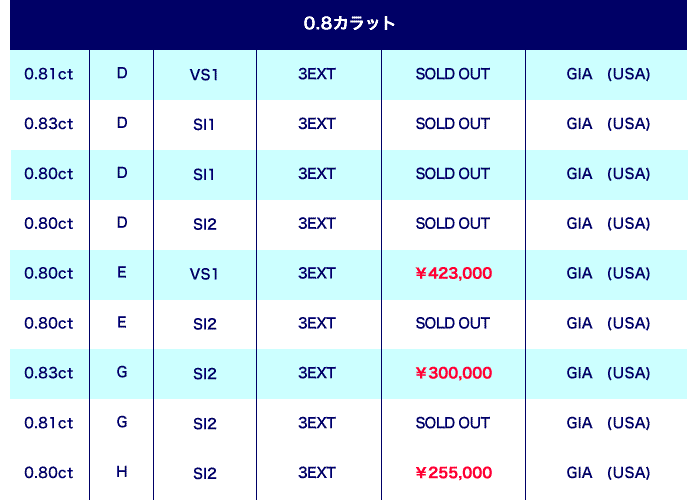Click the ¥423,000 price
Viewport: 700px width, 500px height.
[x=453, y=273]
